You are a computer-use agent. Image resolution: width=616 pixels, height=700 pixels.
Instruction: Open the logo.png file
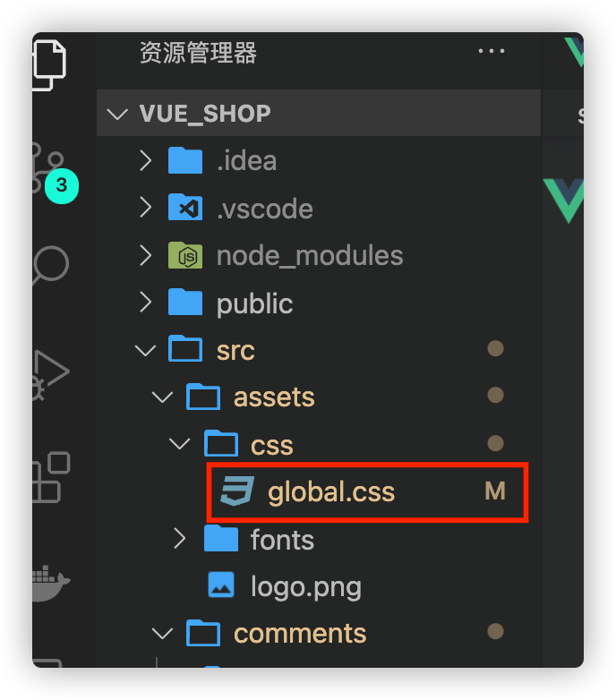(x=306, y=586)
